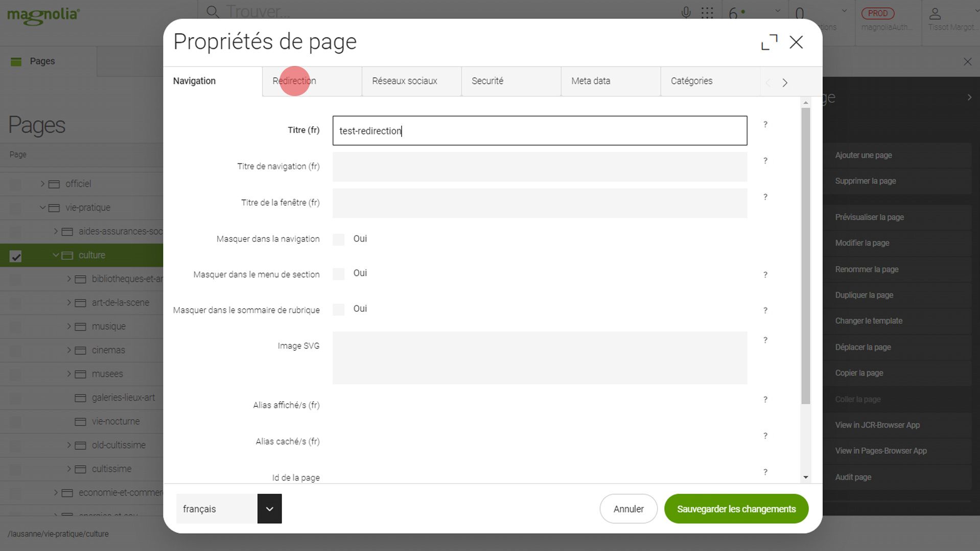980x551 pixels.
Task: Collapse the vie-pratique tree node
Action: (x=42, y=208)
